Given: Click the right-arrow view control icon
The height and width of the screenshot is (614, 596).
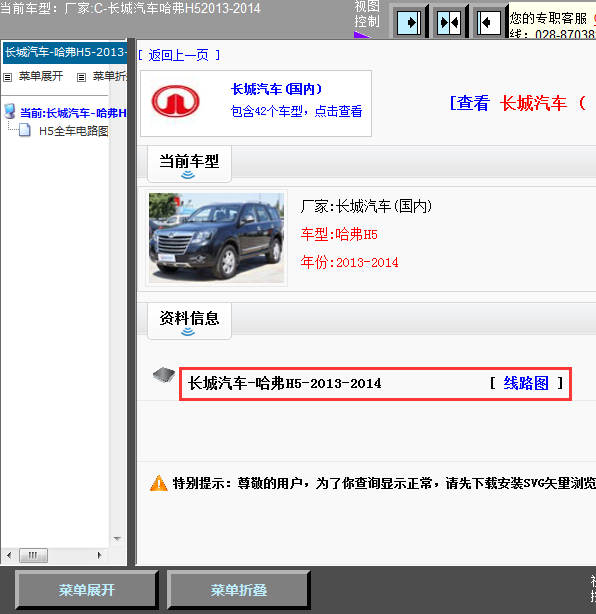Looking at the screenshot, I should pyautogui.click(x=409, y=22).
